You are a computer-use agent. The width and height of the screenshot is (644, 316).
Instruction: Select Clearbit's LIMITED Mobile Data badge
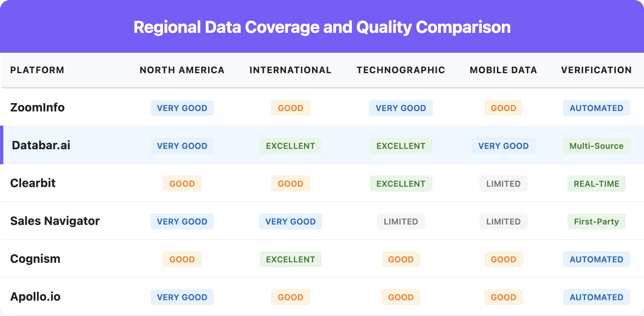503,184
